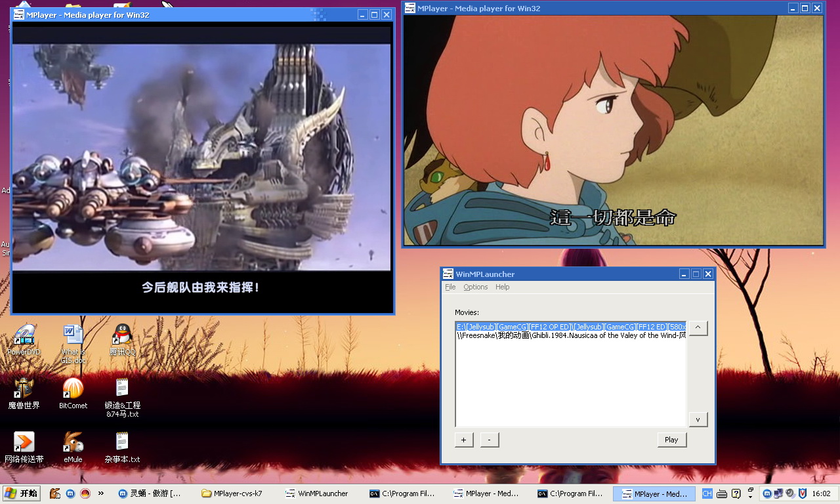840x504 pixels.
Task: Open the PowerDVD desktop shortcut
Action: [x=24, y=335]
